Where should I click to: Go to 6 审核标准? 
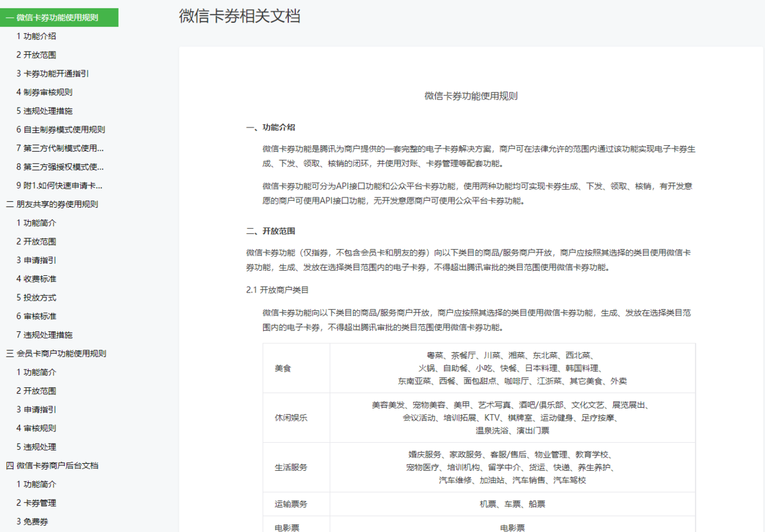[36, 316]
